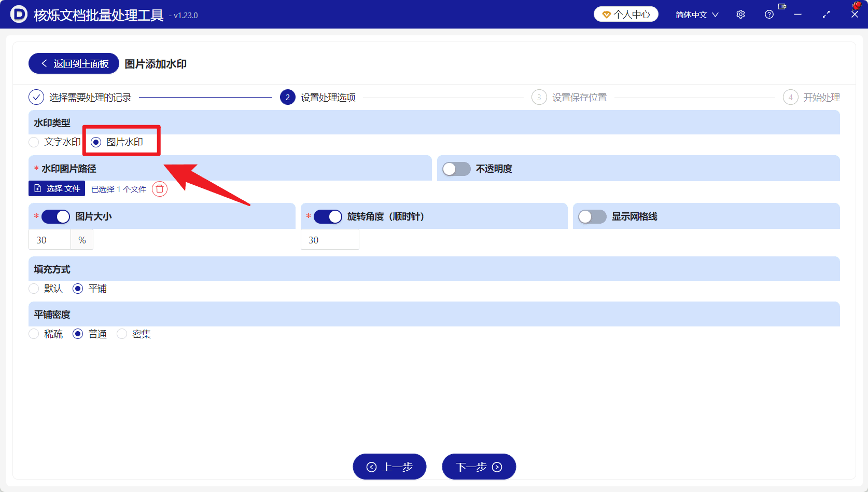Click step label 设置处理选项

[328, 98]
